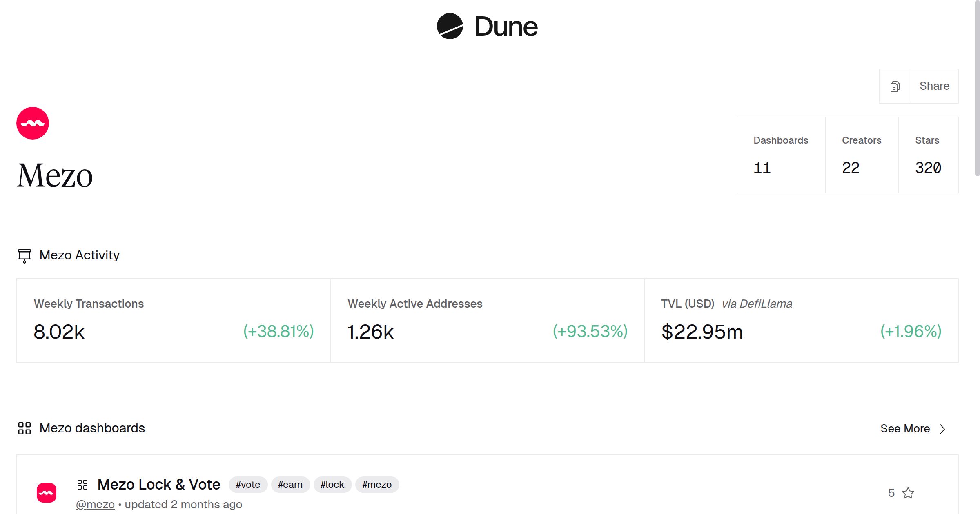The height and width of the screenshot is (514, 980).
Task: Select the #earn tag
Action: [290, 485]
